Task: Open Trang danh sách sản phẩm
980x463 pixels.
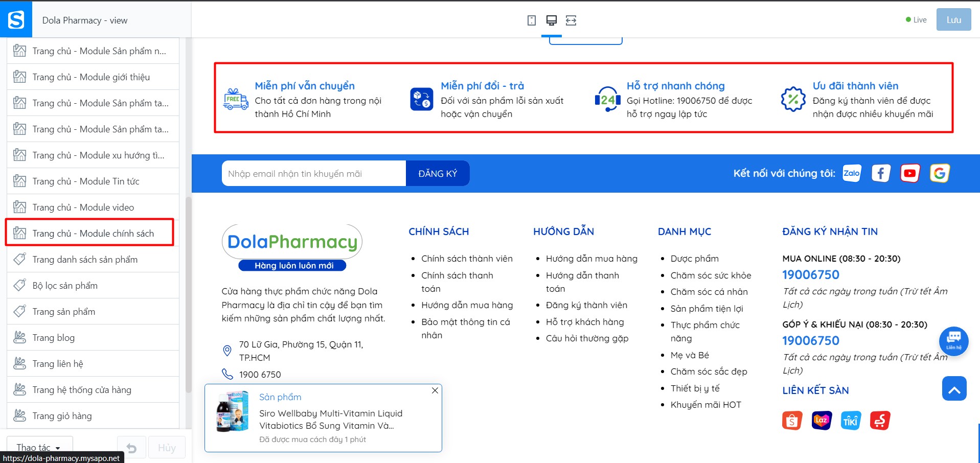Action: 93,259
